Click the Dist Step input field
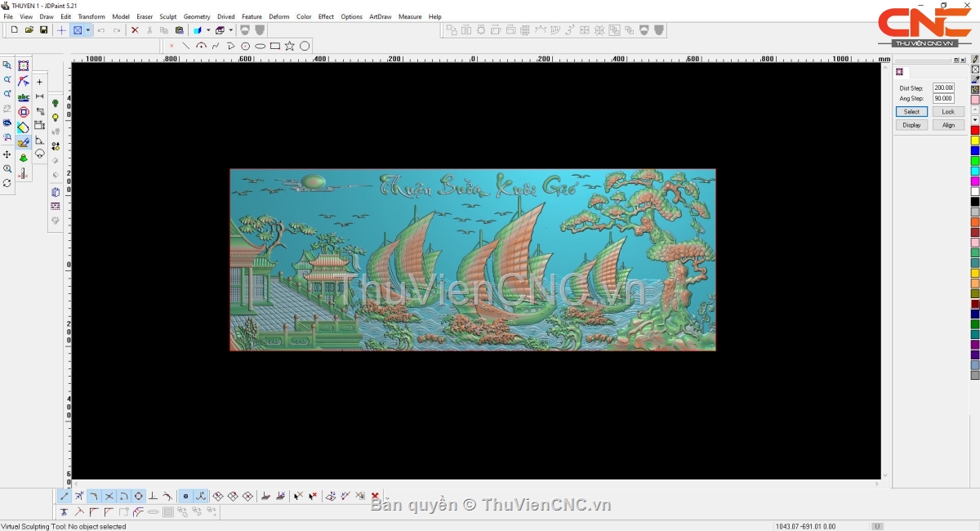This screenshot has width=980, height=531. click(943, 87)
